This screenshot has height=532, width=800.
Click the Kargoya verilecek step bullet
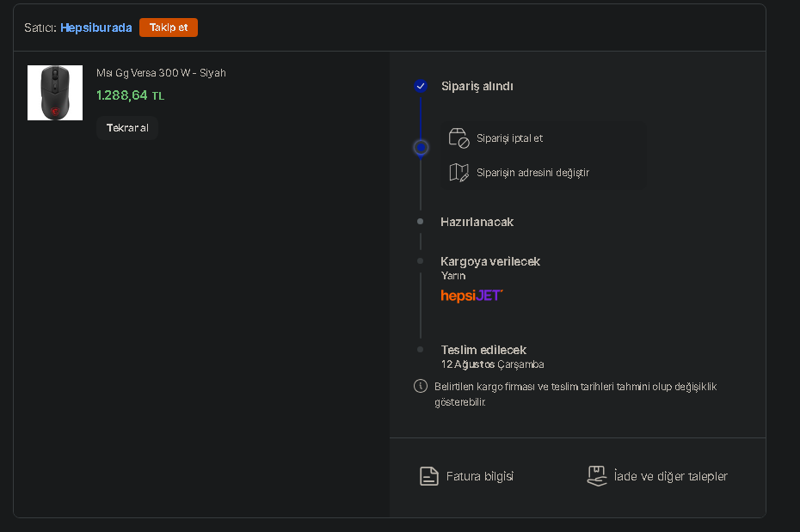tap(421, 261)
